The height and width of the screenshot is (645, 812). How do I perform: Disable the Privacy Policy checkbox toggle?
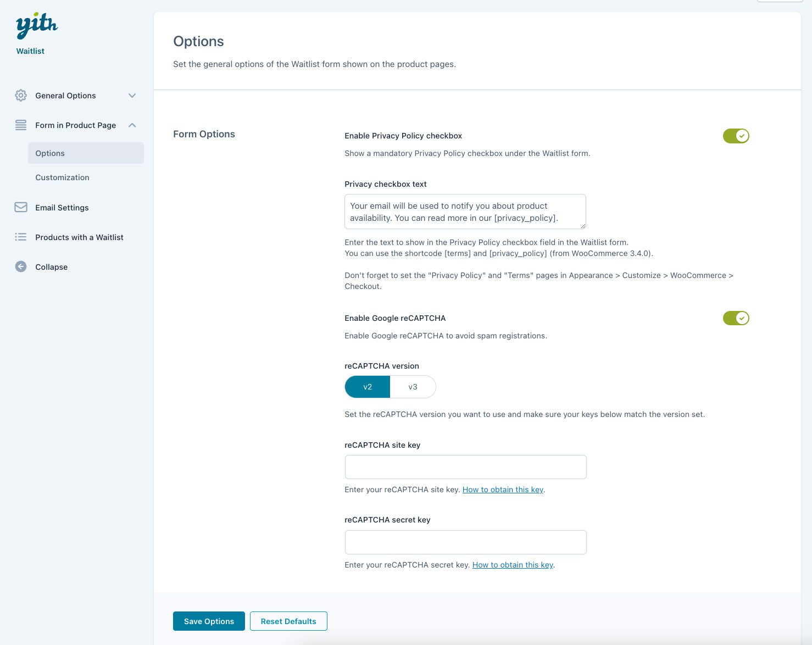point(736,136)
